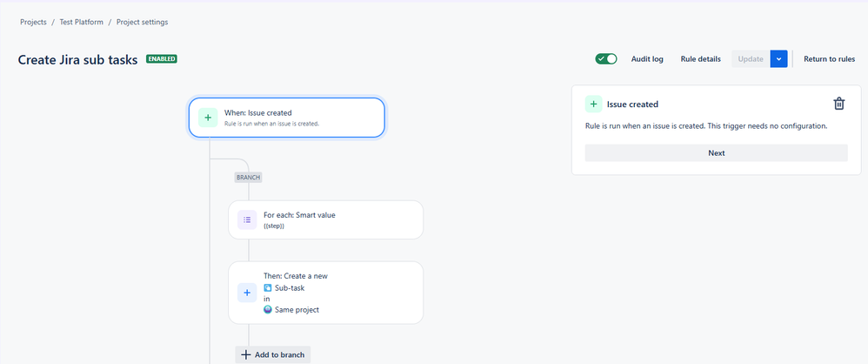Click the Same project avatar icon
The width and height of the screenshot is (868, 364).
tap(268, 310)
